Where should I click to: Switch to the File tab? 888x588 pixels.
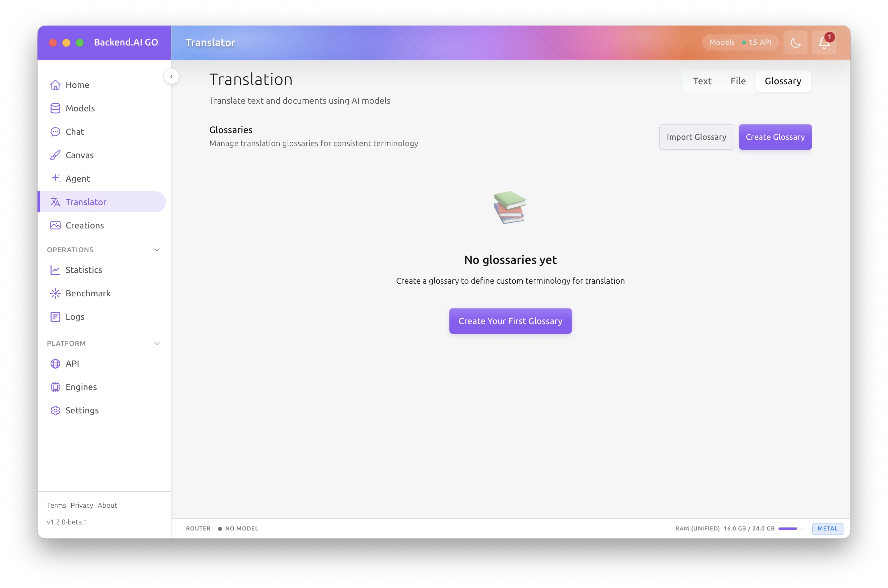pos(738,81)
